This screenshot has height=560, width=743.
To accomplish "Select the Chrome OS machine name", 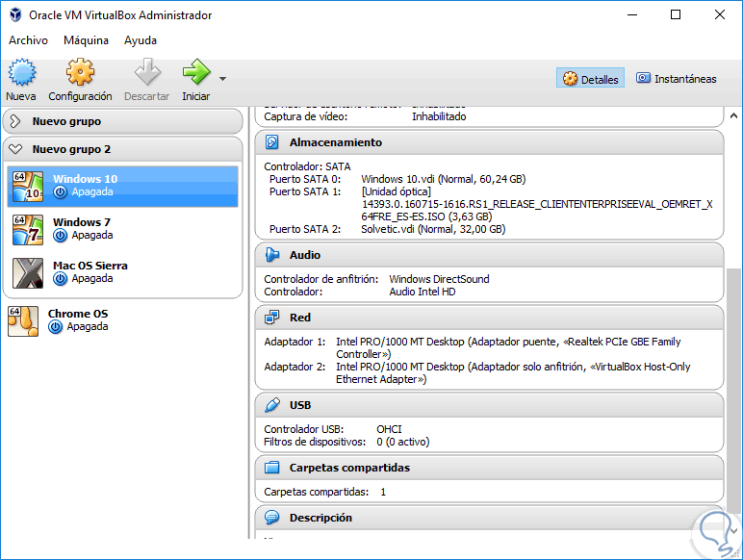I will 78,314.
